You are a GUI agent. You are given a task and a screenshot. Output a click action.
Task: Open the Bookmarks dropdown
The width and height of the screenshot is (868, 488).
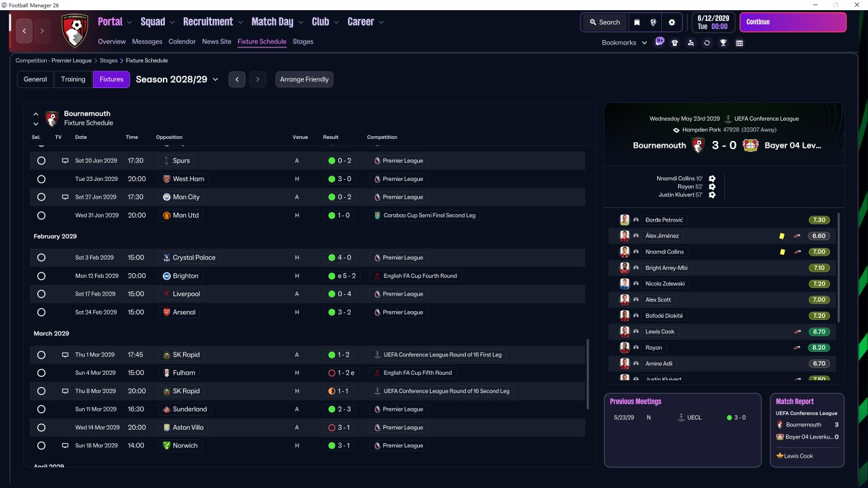(625, 43)
